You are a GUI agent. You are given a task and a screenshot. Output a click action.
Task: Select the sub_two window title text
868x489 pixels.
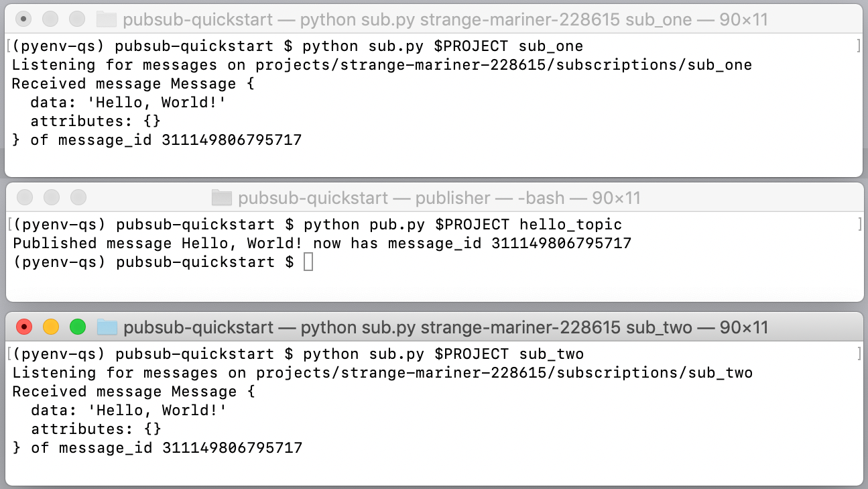446,327
